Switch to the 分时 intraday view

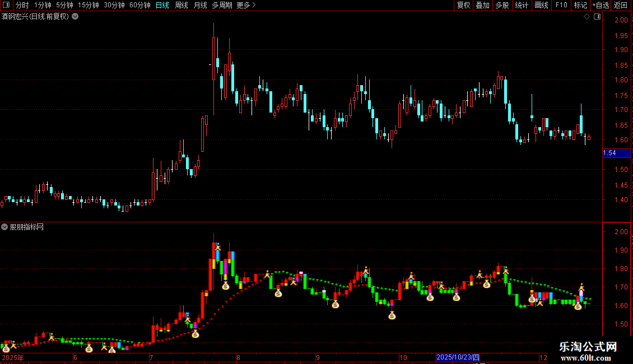22,5
